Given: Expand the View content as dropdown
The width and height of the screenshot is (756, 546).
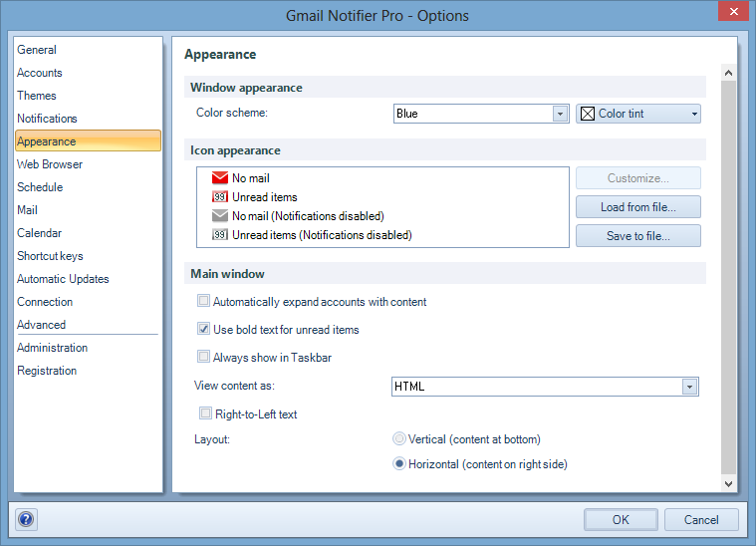Looking at the screenshot, I should [x=688, y=387].
